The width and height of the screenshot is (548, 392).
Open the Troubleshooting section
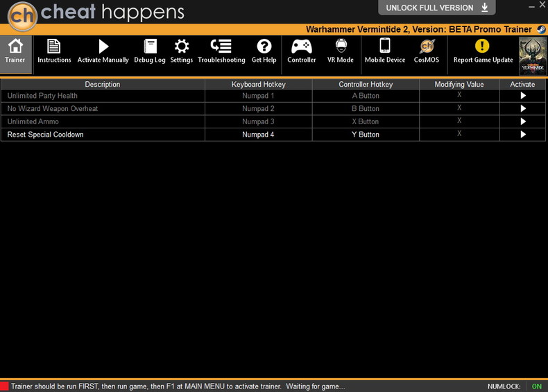point(221,51)
